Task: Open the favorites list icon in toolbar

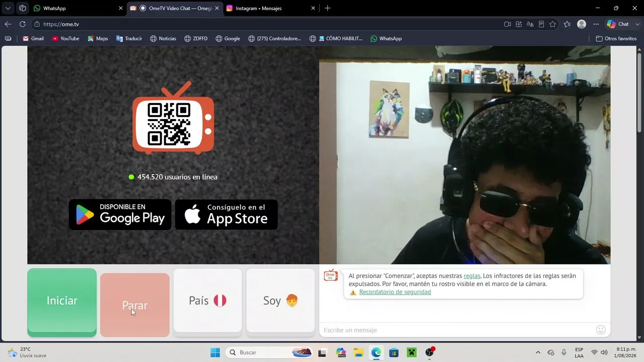Action: tap(568, 24)
